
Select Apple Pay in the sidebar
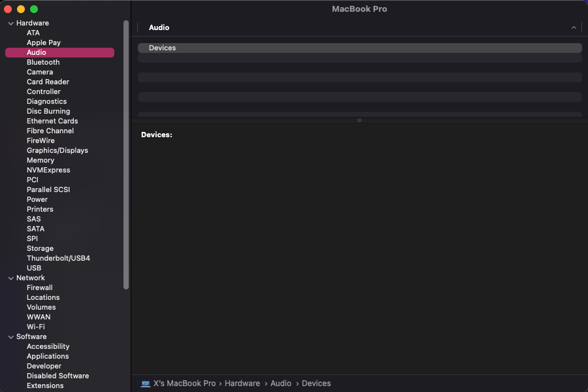[44, 42]
